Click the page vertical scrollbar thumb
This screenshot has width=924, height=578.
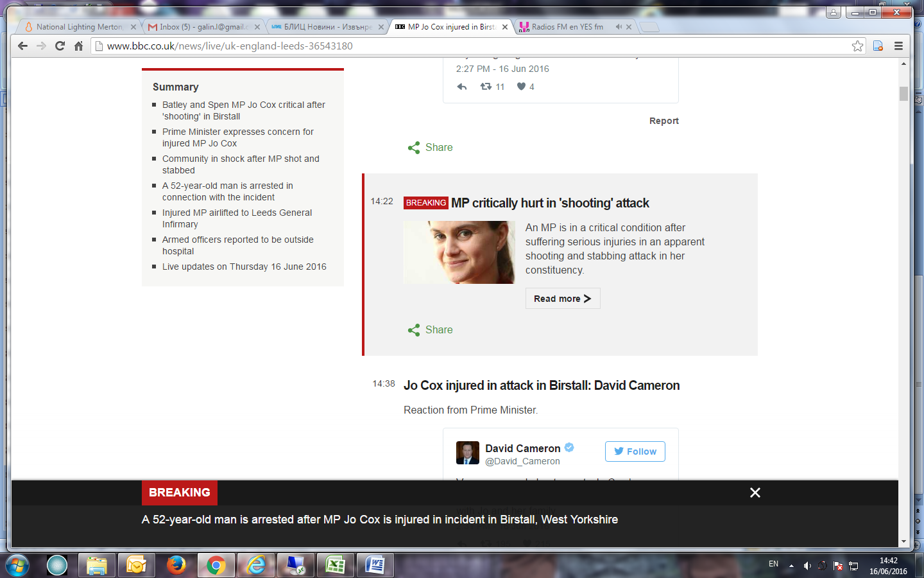click(x=903, y=94)
